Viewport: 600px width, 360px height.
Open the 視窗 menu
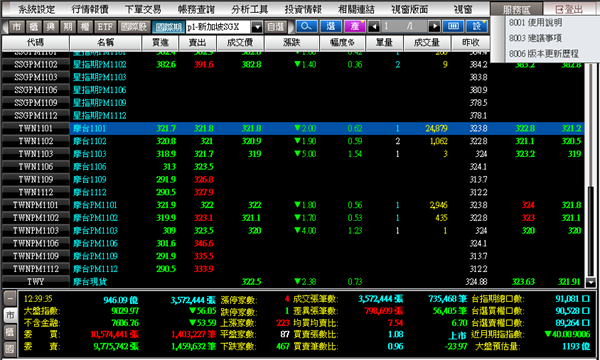(x=463, y=9)
